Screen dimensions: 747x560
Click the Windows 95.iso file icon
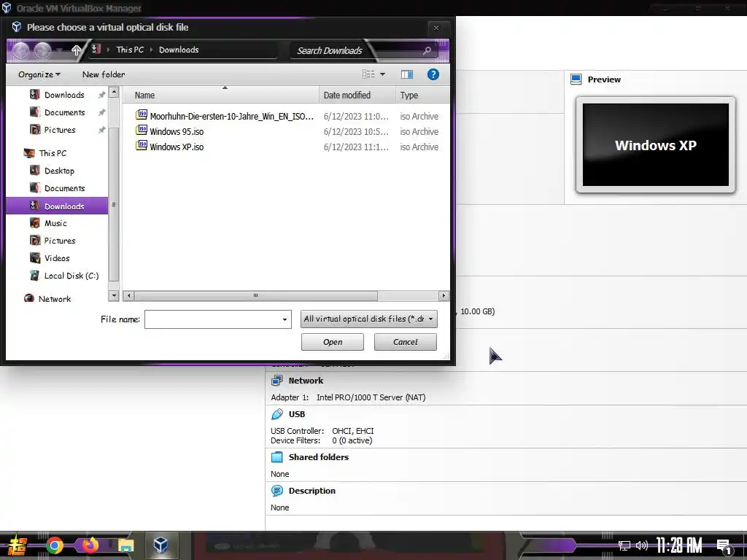(x=142, y=130)
